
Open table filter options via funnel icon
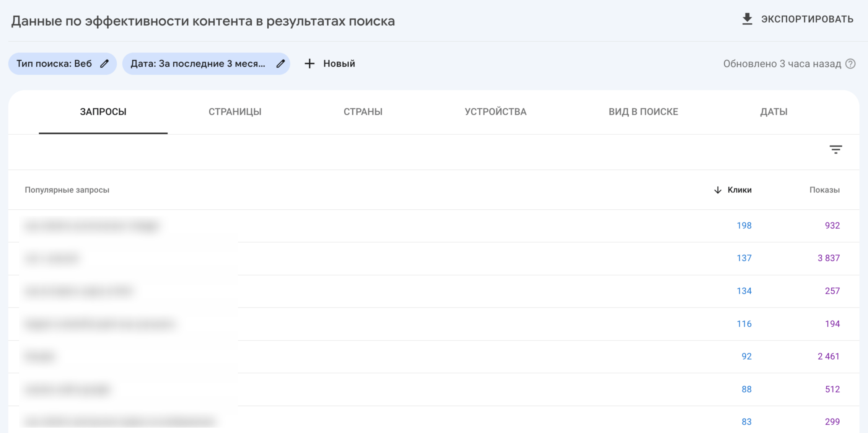[x=836, y=150]
